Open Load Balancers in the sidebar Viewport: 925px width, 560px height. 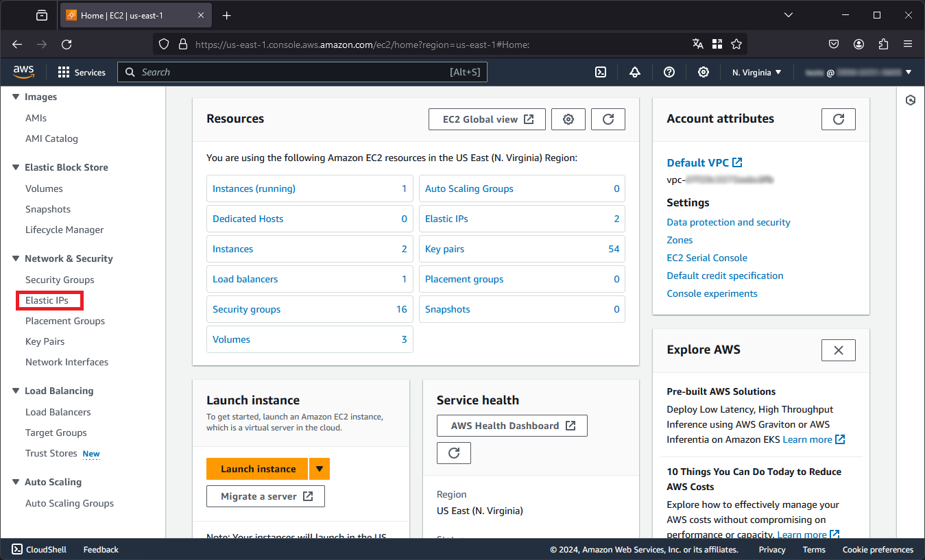pyautogui.click(x=58, y=412)
